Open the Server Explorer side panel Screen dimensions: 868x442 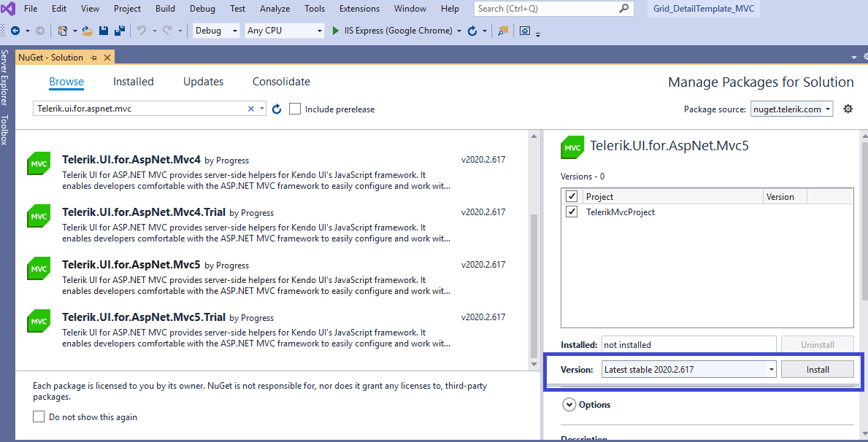(4, 77)
